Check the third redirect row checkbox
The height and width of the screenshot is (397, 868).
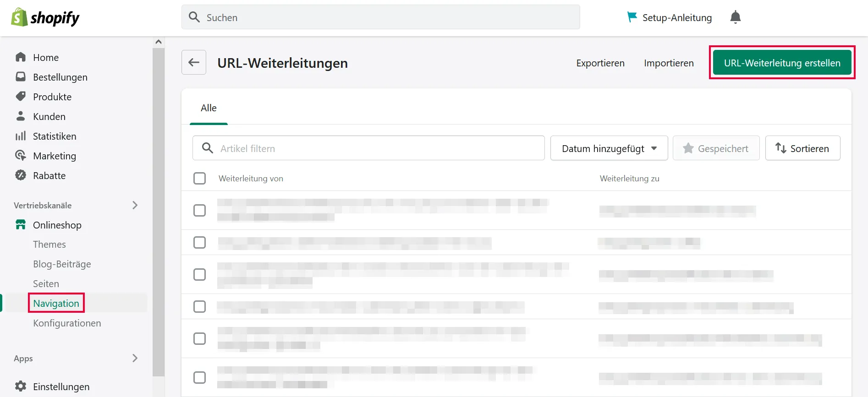click(199, 274)
